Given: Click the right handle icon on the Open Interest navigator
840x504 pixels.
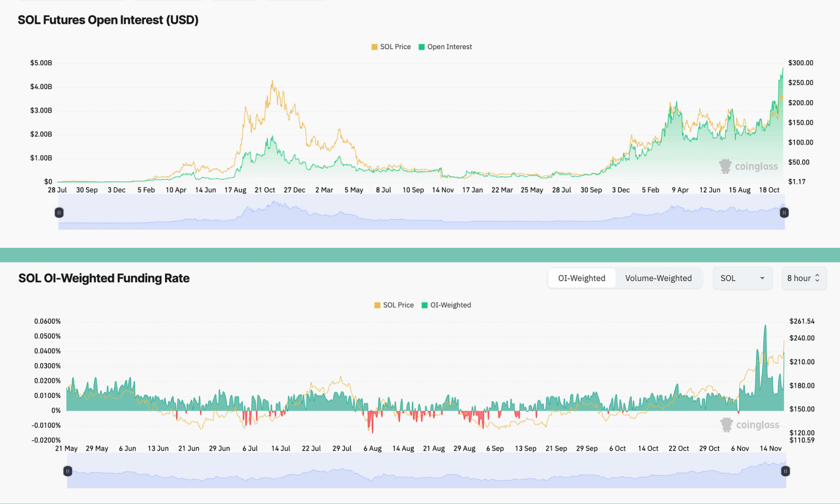Looking at the screenshot, I should pos(784,213).
